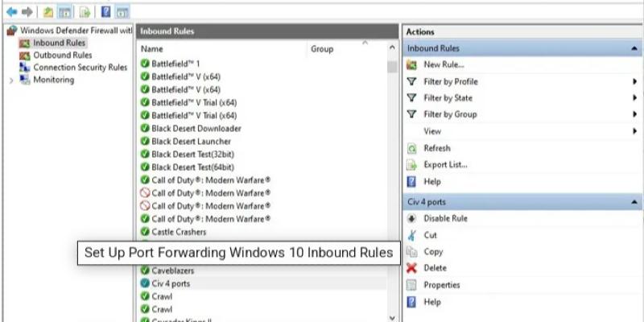Collapse the Inbound Rules actions section

coord(634,48)
